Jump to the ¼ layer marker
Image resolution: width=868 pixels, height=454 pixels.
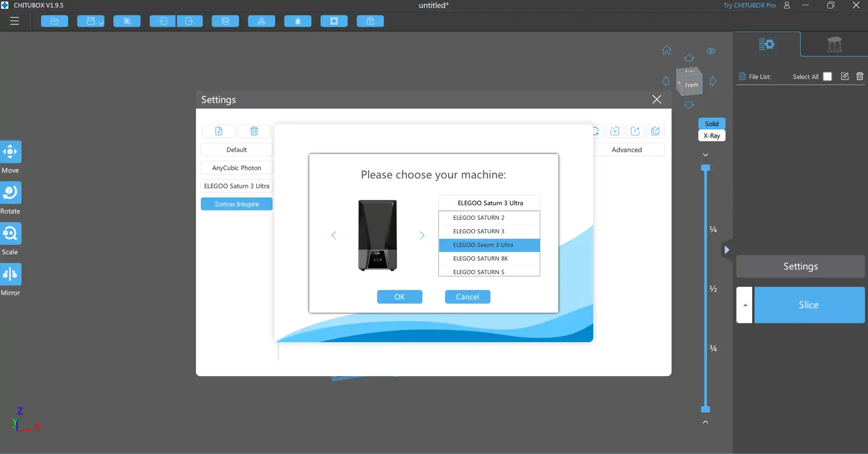click(713, 229)
